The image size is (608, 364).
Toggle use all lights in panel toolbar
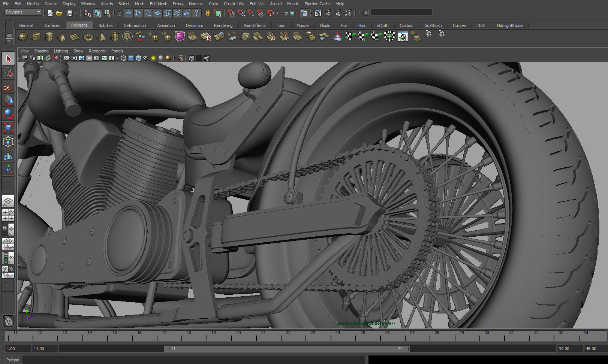coord(153,58)
